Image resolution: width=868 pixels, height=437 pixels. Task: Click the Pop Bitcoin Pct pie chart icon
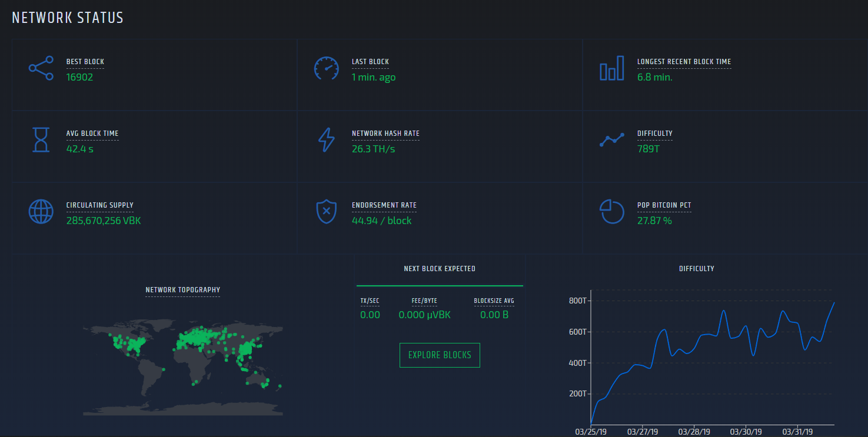[611, 212]
